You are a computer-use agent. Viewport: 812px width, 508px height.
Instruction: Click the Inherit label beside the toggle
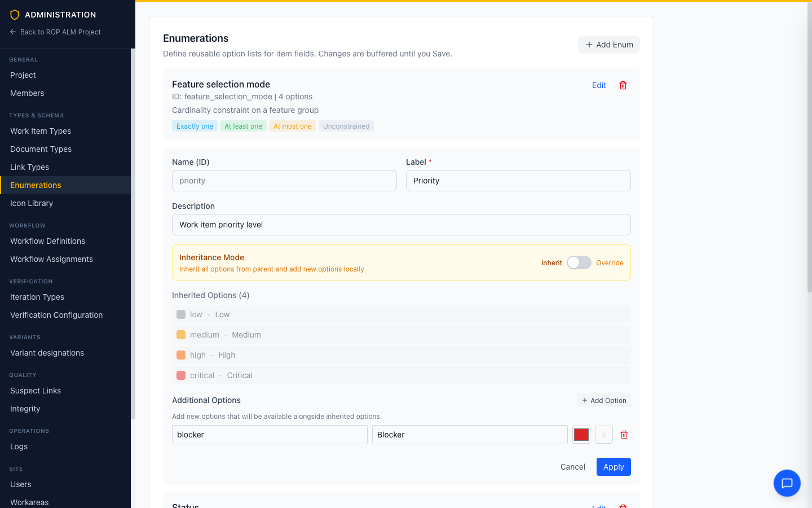551,263
